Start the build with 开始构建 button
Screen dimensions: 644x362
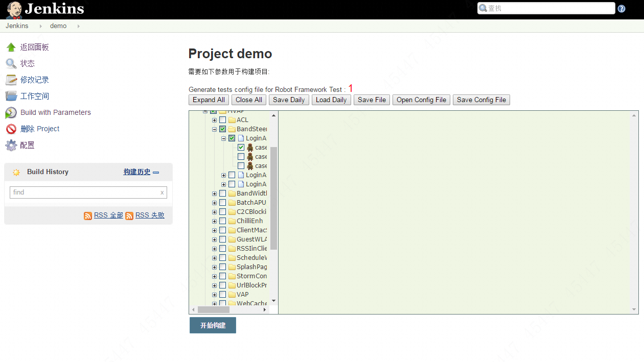213,325
